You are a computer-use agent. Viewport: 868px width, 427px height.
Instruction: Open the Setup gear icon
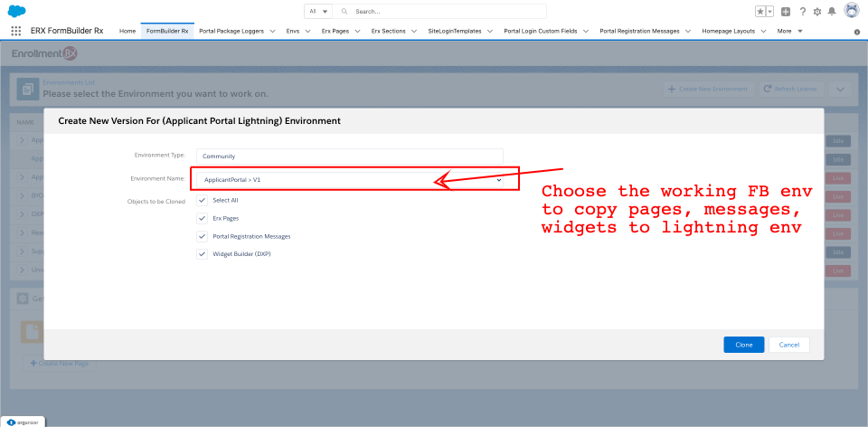[817, 12]
